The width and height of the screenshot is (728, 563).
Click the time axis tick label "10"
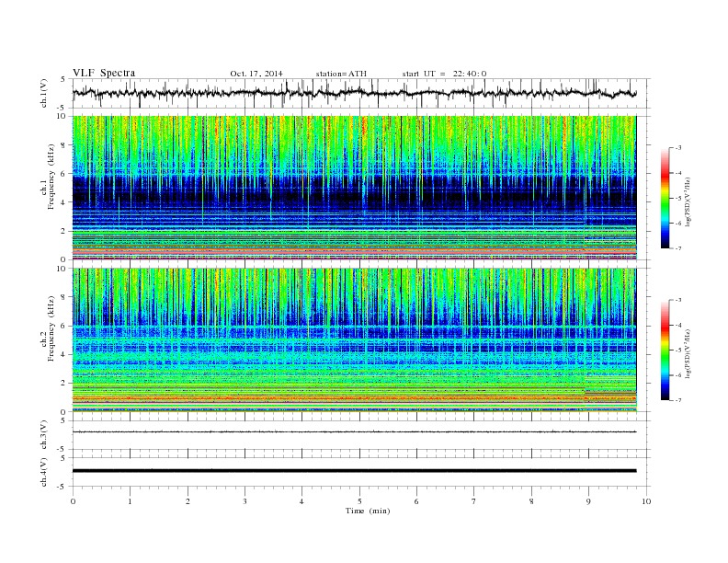pyautogui.click(x=646, y=501)
